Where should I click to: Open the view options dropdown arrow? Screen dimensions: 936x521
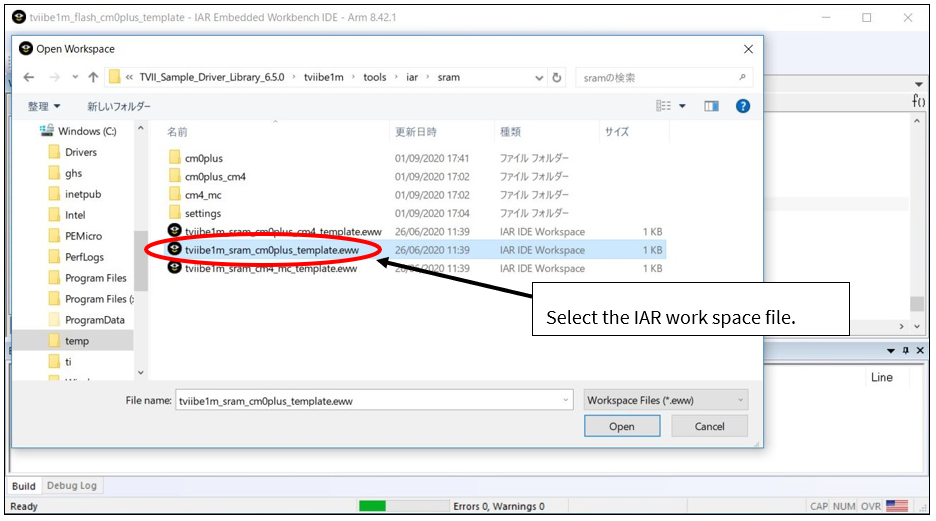(682, 106)
